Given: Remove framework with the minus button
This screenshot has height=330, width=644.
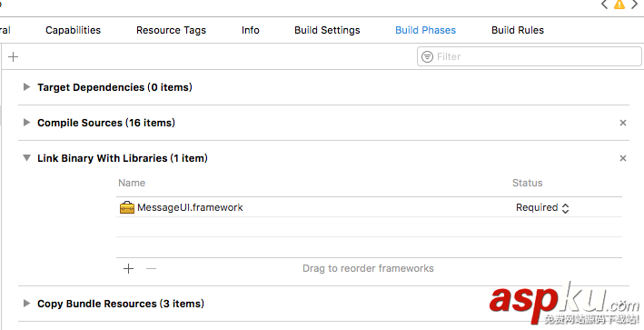Looking at the screenshot, I should click(151, 269).
